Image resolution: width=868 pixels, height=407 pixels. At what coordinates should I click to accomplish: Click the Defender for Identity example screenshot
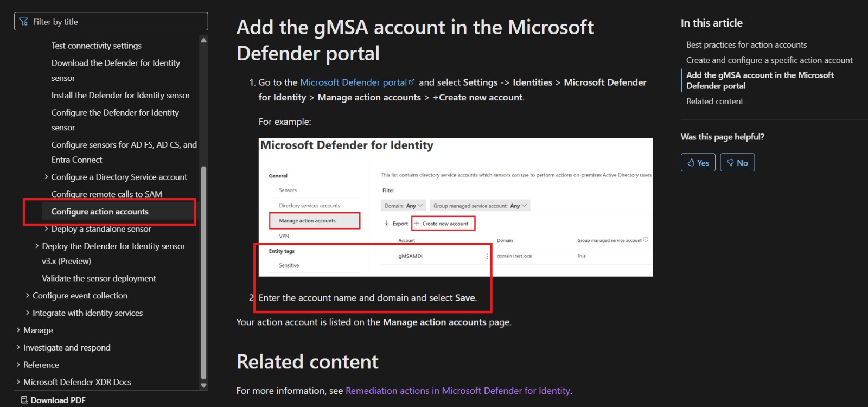(456, 207)
